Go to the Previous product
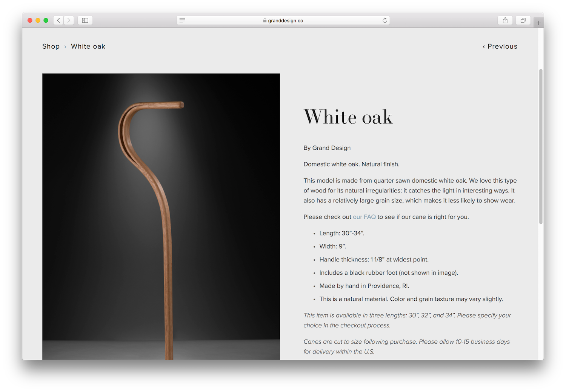The height and width of the screenshot is (392, 566). [500, 46]
